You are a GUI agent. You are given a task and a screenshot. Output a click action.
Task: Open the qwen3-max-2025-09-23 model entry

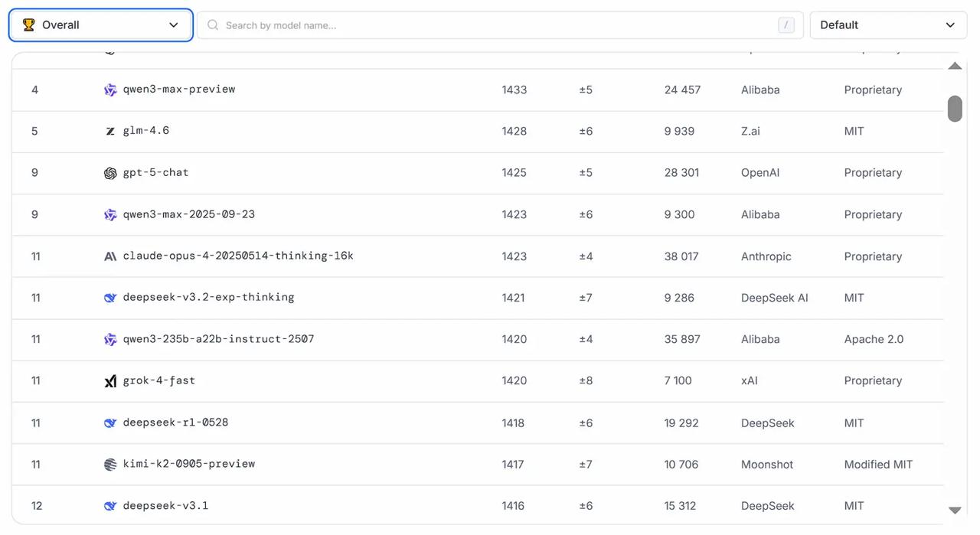[188, 214]
